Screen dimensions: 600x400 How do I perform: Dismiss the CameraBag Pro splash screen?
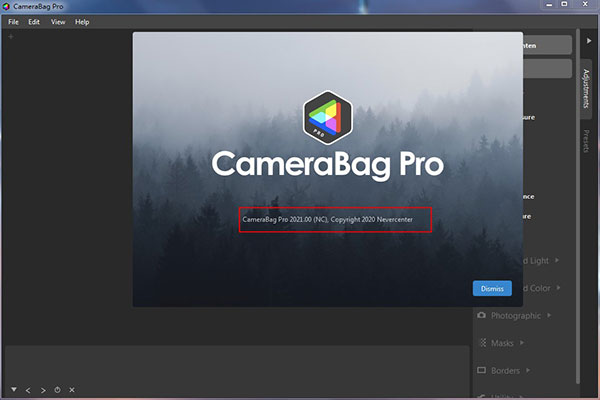492,288
